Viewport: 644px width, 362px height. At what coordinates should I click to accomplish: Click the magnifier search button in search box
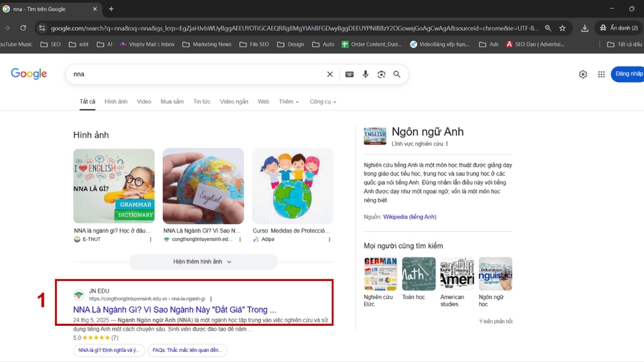397,74
